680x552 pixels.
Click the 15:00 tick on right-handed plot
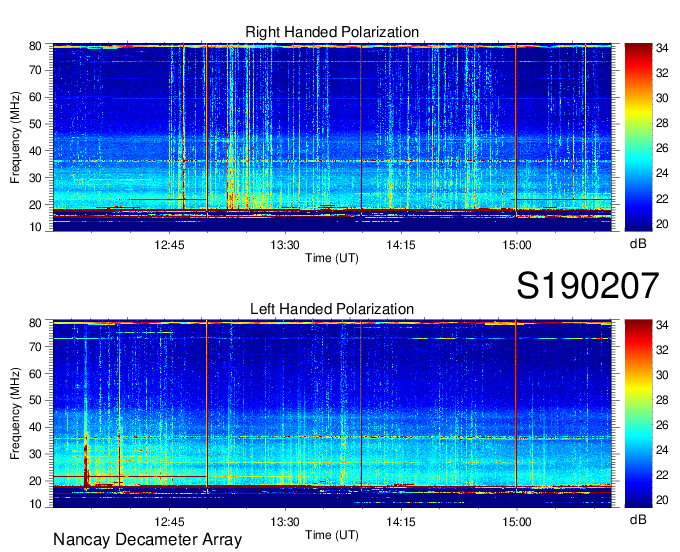click(x=517, y=245)
